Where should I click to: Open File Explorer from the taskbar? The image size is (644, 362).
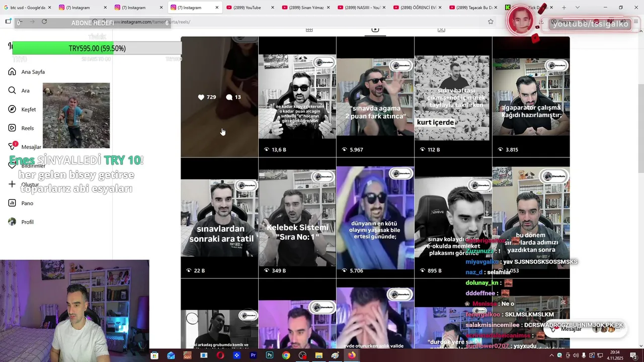(x=318, y=355)
